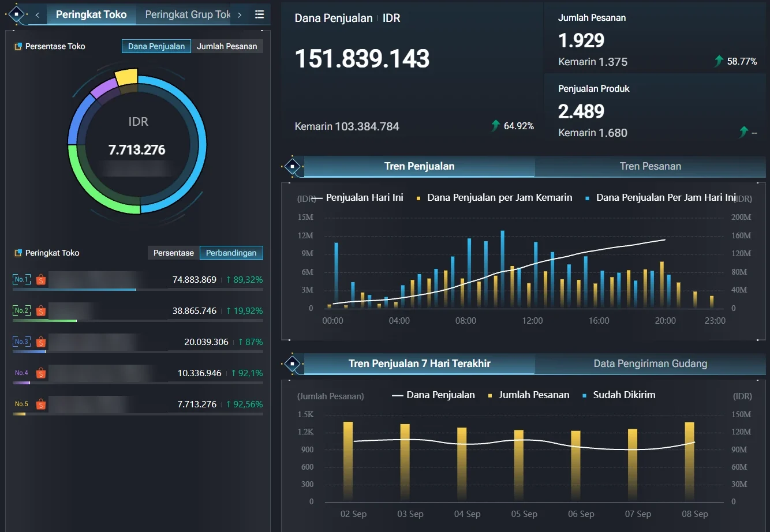Click the No.1 rank badge
Screen dimensions: 770x532
tap(21, 279)
